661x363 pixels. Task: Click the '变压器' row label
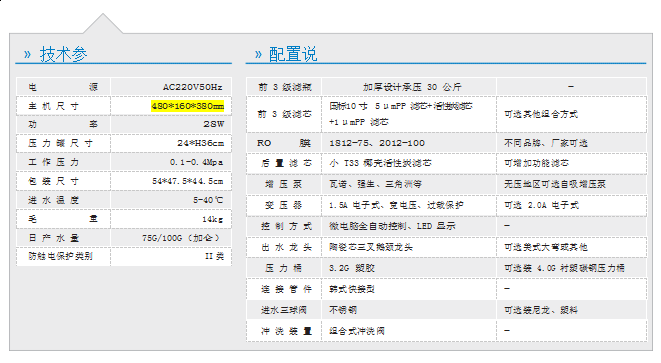[x=283, y=205]
